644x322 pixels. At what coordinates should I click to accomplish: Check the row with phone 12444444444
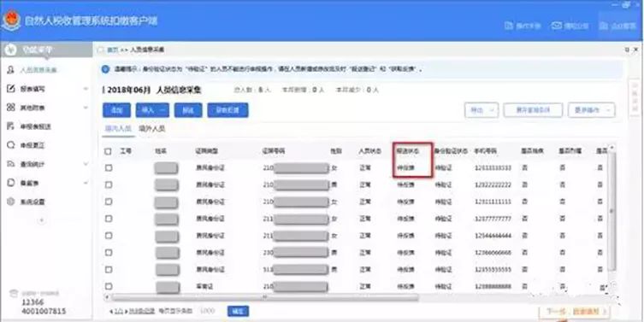(108, 236)
